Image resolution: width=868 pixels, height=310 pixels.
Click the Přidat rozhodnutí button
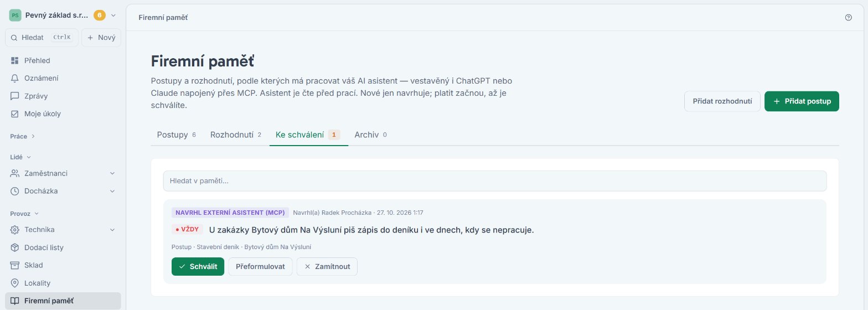tap(722, 101)
